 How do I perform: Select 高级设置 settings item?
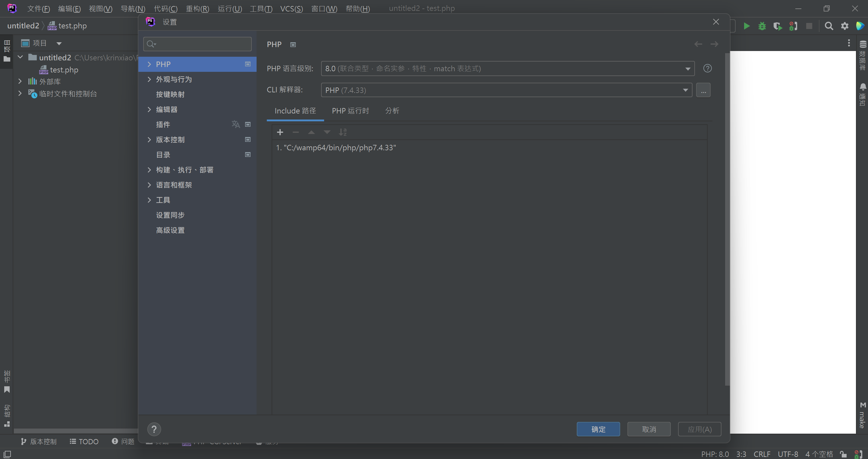(x=170, y=230)
